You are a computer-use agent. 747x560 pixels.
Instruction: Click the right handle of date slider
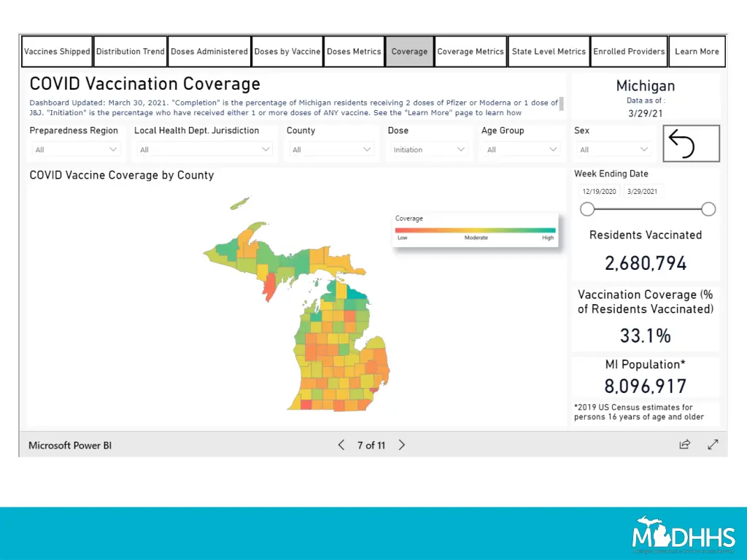pos(708,210)
